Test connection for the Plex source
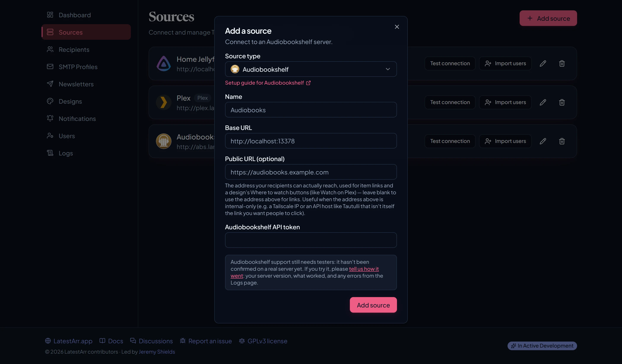The height and width of the screenshot is (364, 622). [450, 102]
